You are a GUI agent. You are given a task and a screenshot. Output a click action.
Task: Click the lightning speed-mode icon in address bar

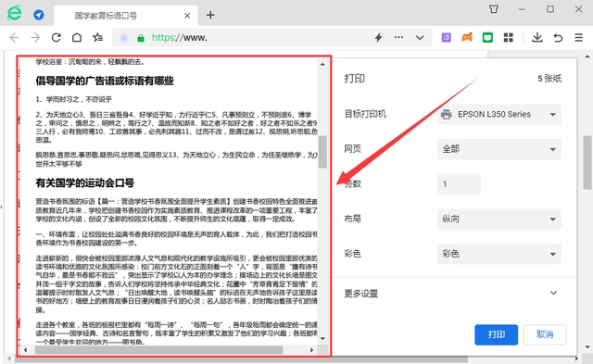coord(378,37)
